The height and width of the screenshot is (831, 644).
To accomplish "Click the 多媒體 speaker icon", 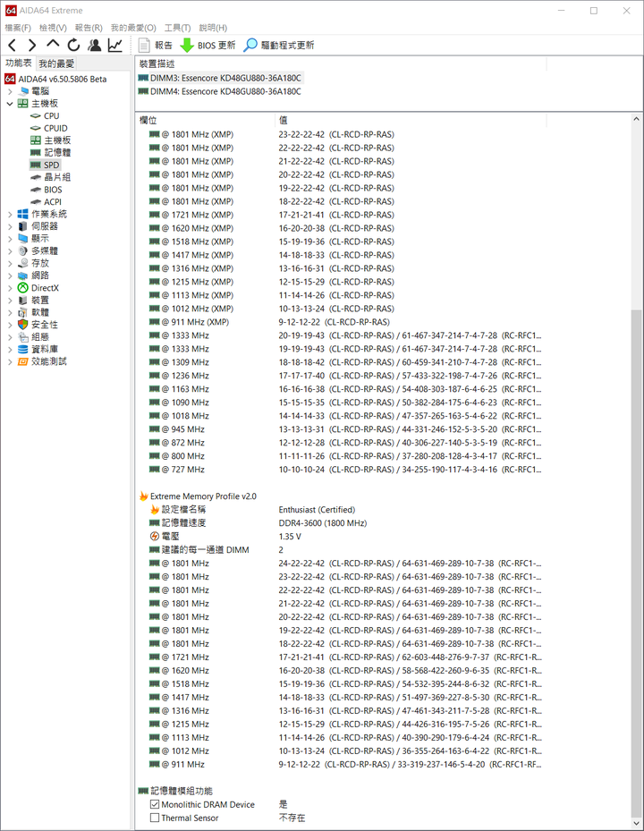I will tap(22, 250).
